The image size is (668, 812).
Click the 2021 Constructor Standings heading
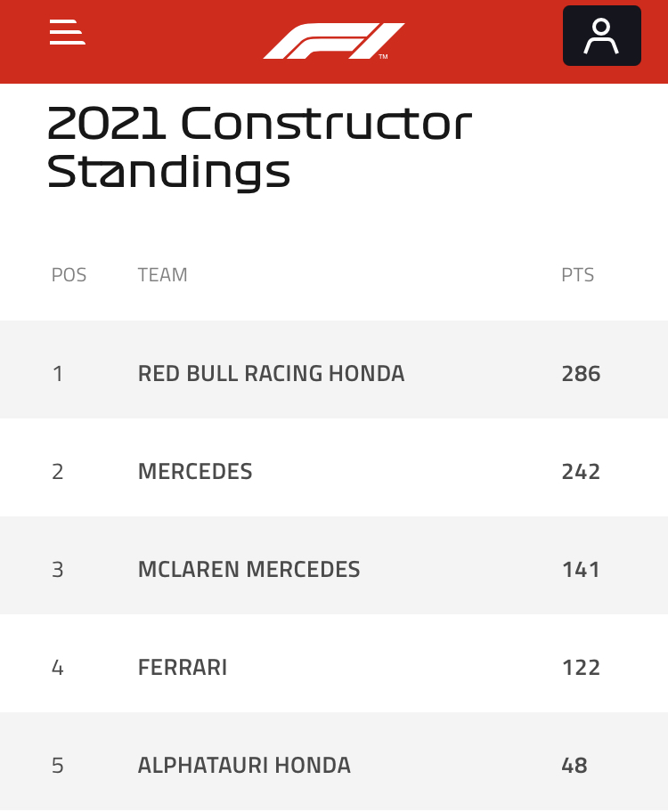(x=260, y=147)
